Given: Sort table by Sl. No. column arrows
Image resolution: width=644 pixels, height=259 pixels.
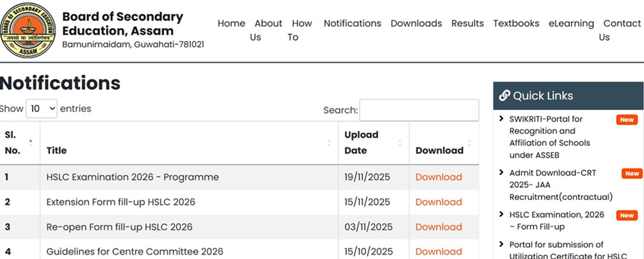Looking at the screenshot, I should pos(30,143).
